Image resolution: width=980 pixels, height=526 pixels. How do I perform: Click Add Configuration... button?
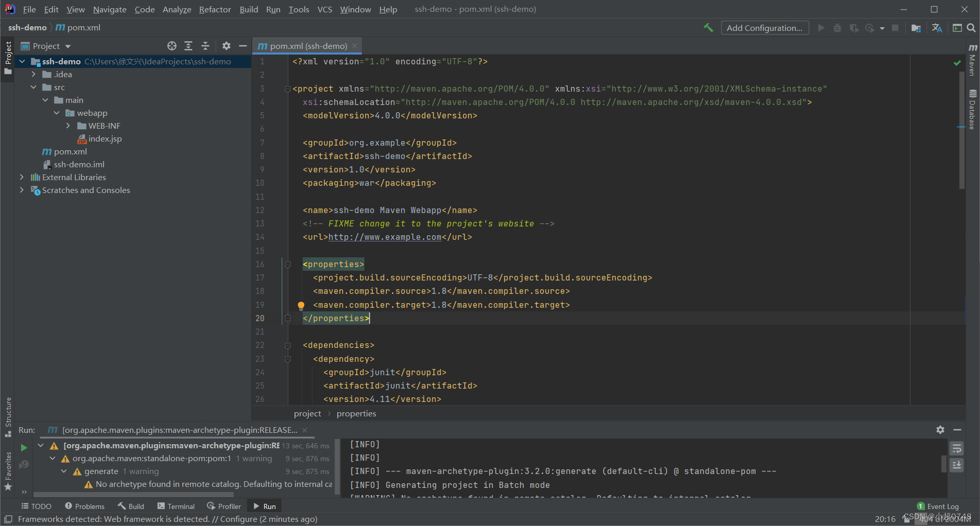(764, 28)
